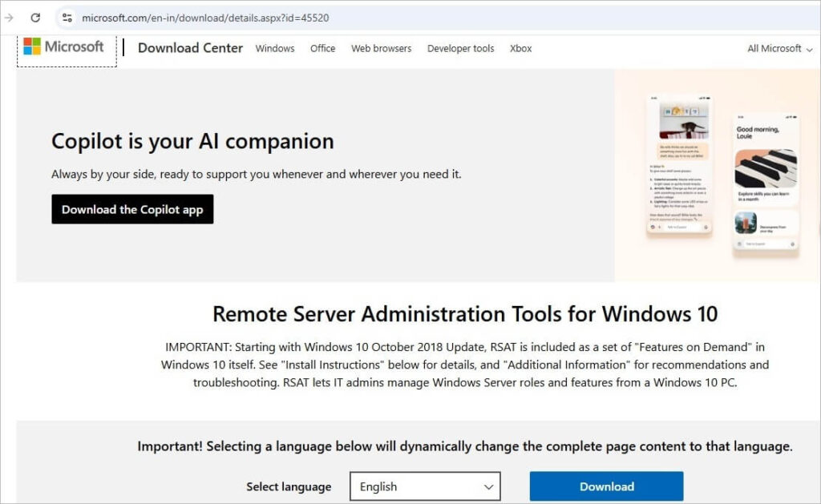Select Developer tools from the navigation
The image size is (821, 504).
tap(460, 48)
